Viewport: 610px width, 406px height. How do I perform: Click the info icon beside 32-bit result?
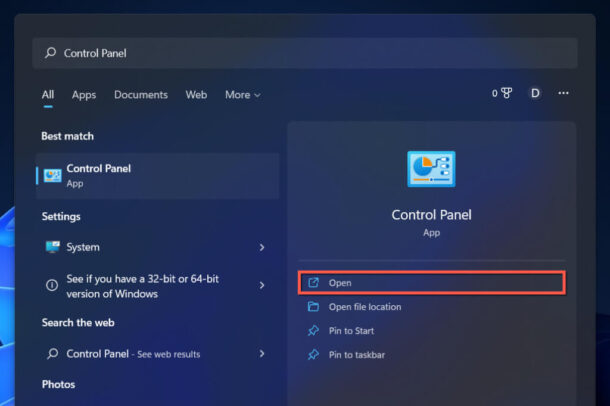coord(52,285)
